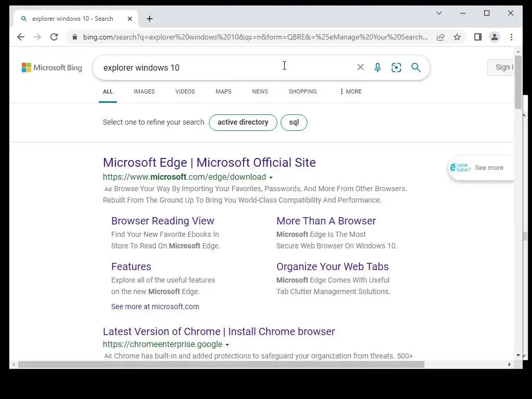Open the 'Browser Reading View' link
The height and width of the screenshot is (399, 532).
tap(163, 221)
